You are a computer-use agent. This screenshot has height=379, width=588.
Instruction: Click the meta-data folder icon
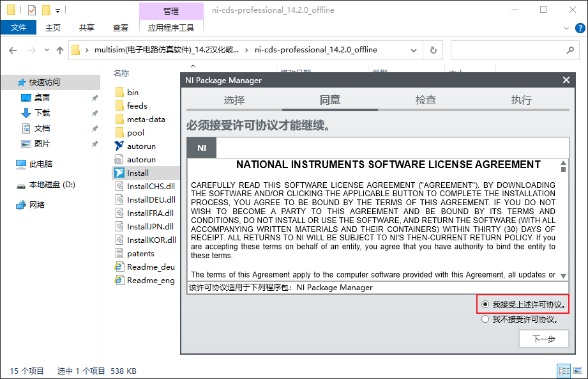tap(119, 120)
